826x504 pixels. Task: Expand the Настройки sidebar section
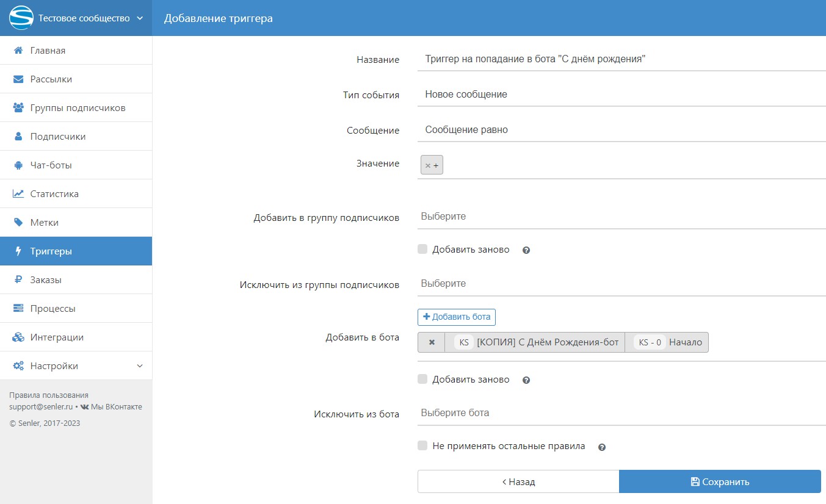tap(76, 366)
